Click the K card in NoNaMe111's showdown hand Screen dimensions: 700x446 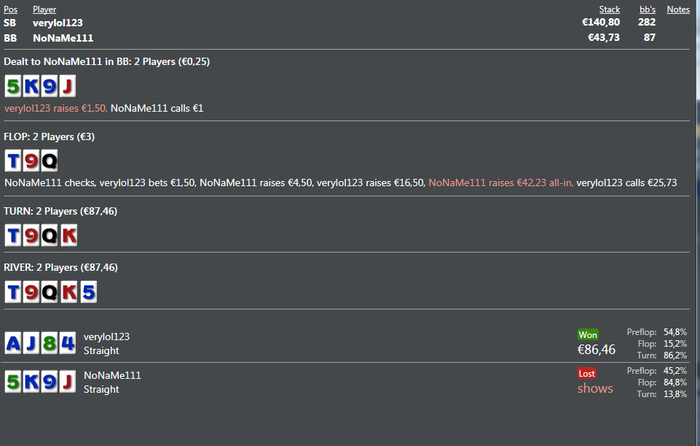click(31, 382)
